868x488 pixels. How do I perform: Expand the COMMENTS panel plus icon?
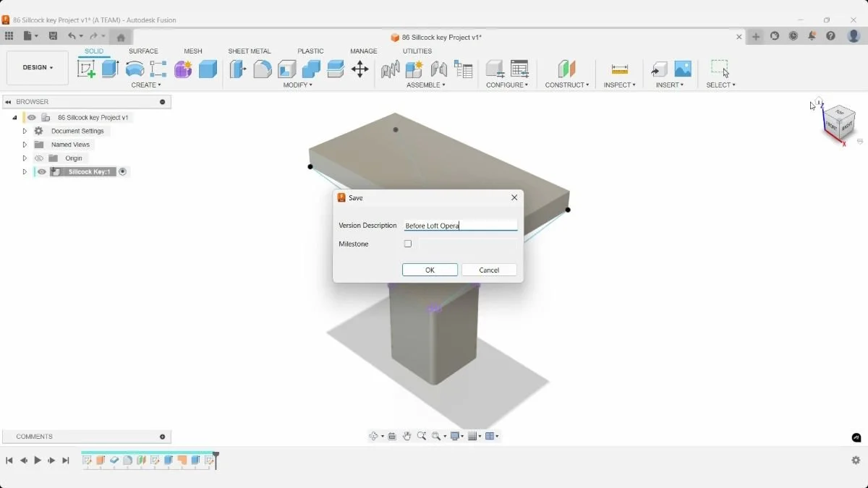pyautogui.click(x=162, y=437)
